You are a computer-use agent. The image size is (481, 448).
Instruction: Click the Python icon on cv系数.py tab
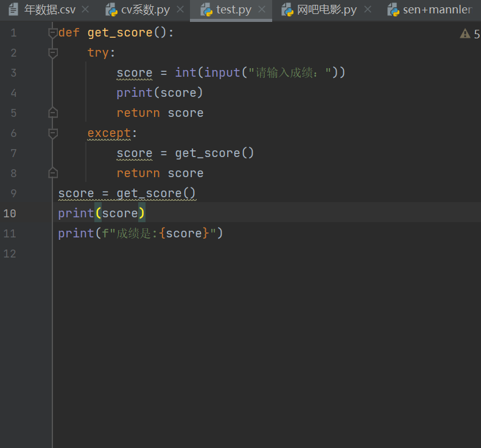tap(111, 10)
